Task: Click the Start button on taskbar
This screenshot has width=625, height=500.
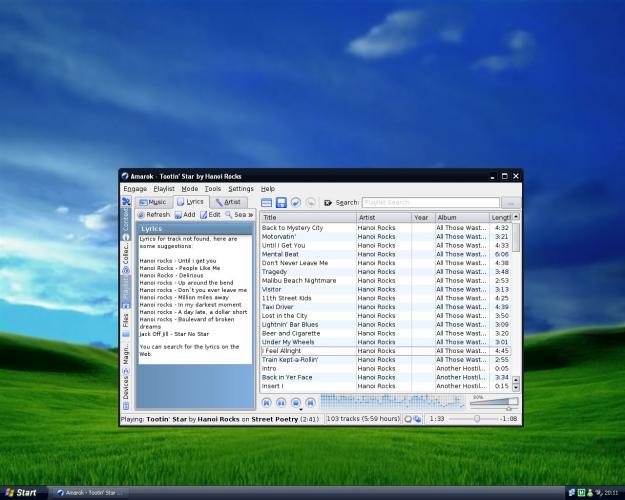Action: point(22,492)
